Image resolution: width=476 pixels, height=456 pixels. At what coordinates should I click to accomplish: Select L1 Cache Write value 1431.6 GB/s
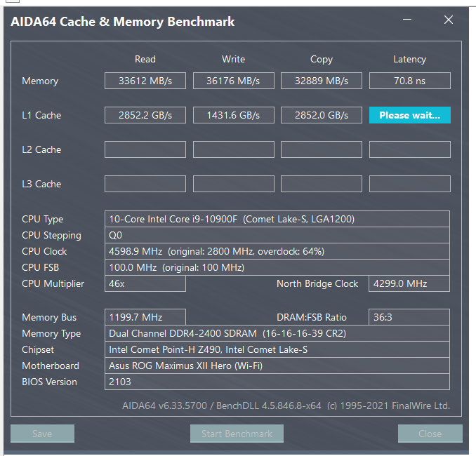234,115
